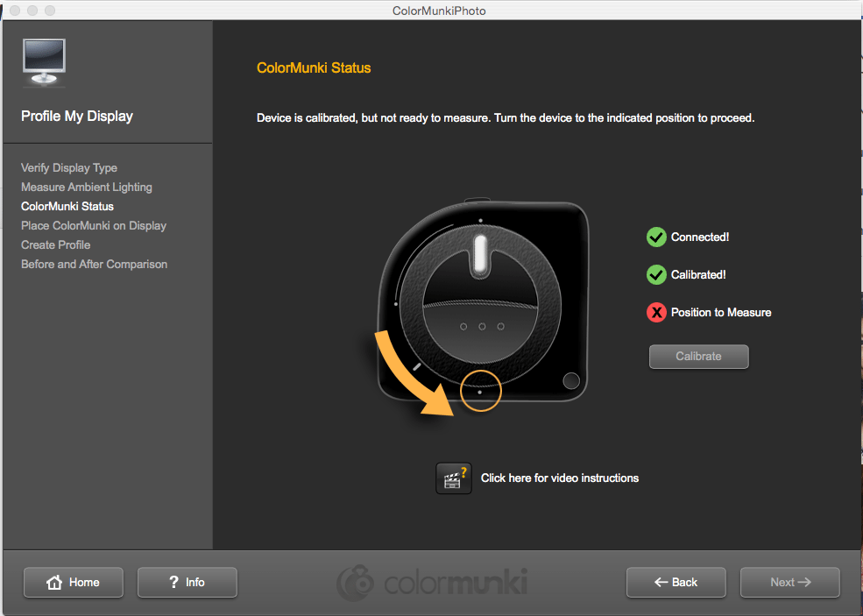Select Measure Ambient Lighting step
The image size is (863, 616).
tap(87, 187)
